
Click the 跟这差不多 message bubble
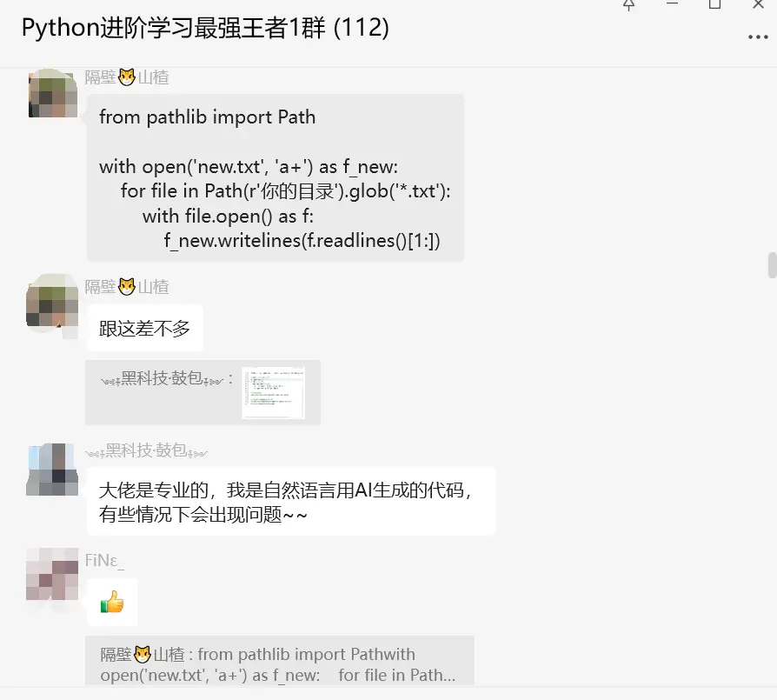coord(144,328)
